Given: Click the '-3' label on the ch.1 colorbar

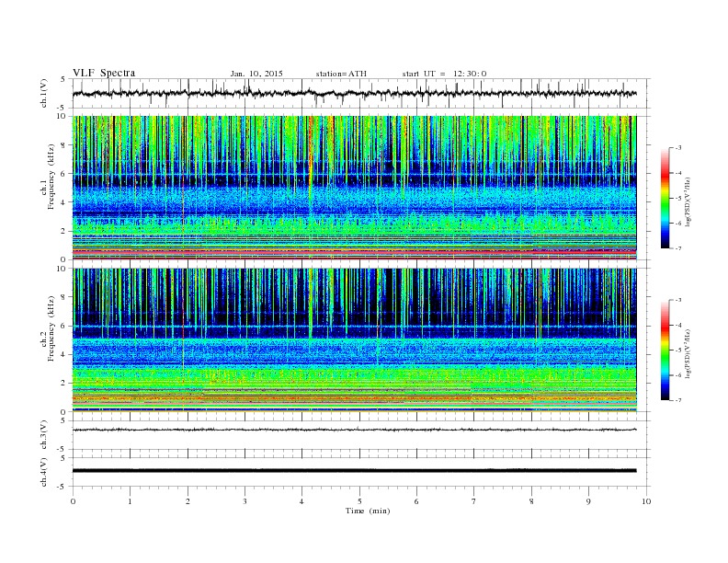Looking at the screenshot, I should pyautogui.click(x=677, y=148).
